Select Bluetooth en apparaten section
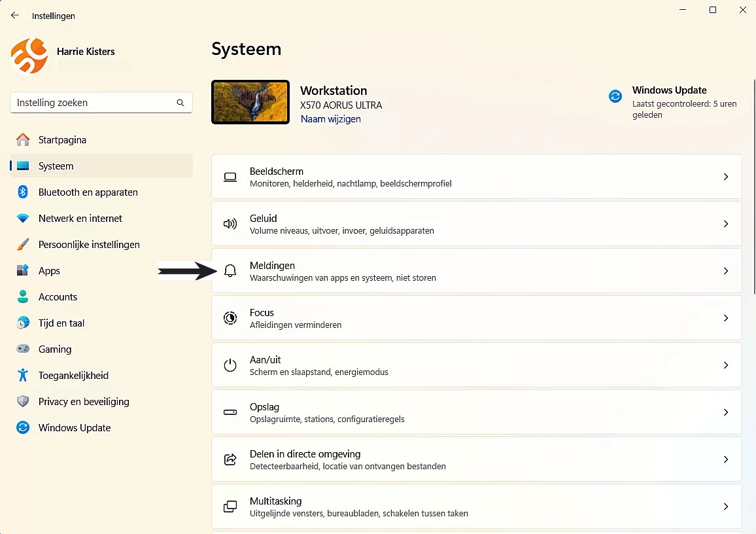Image resolution: width=756 pixels, height=534 pixels. coord(101,192)
